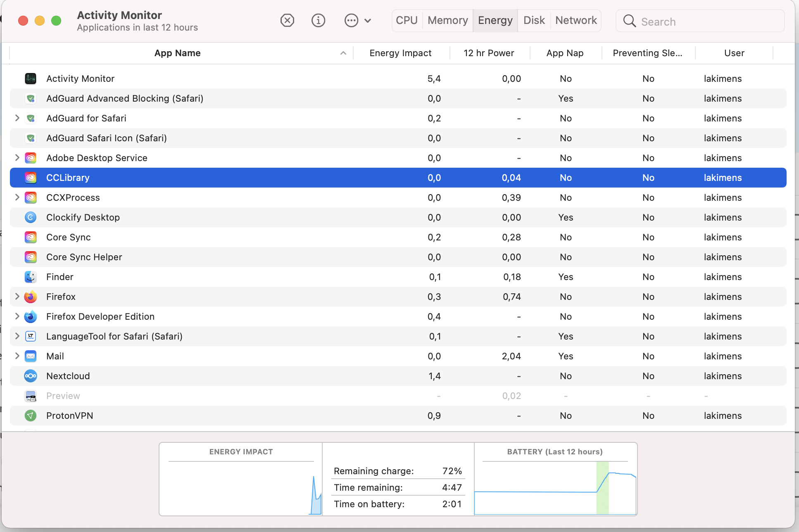Sort by 12 hr Power column
This screenshot has height=532, width=799.
pyautogui.click(x=488, y=53)
